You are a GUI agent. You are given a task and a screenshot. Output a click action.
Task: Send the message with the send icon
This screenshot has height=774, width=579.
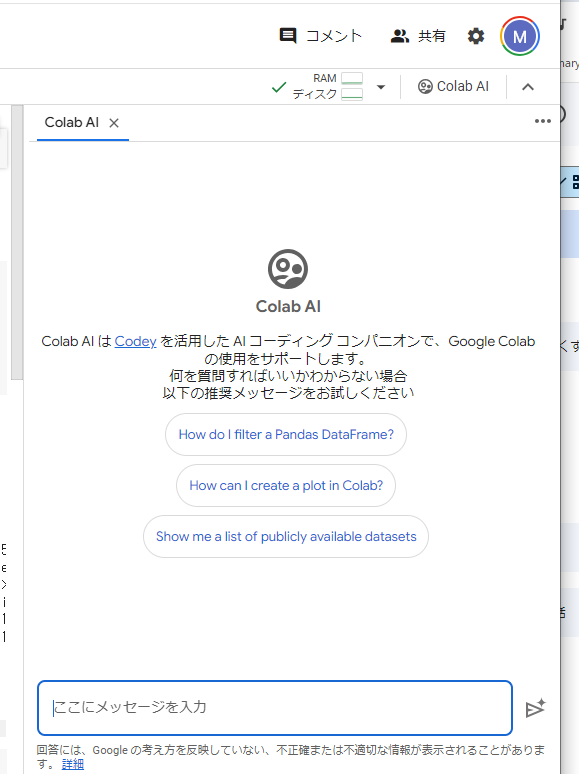(x=535, y=708)
